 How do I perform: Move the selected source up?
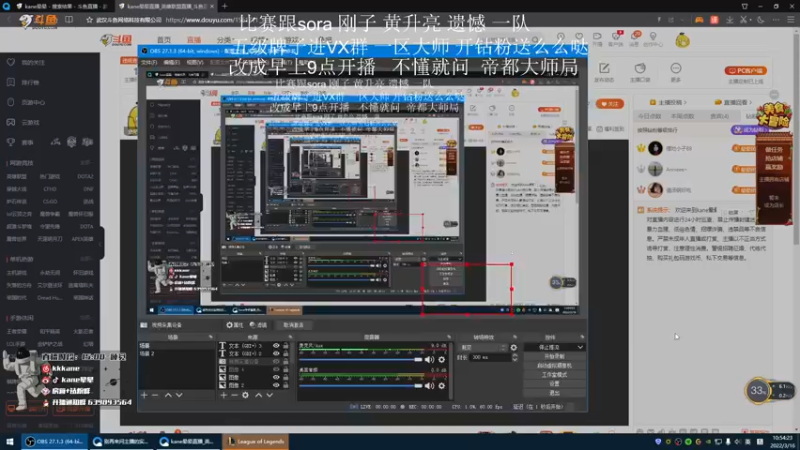[259, 395]
